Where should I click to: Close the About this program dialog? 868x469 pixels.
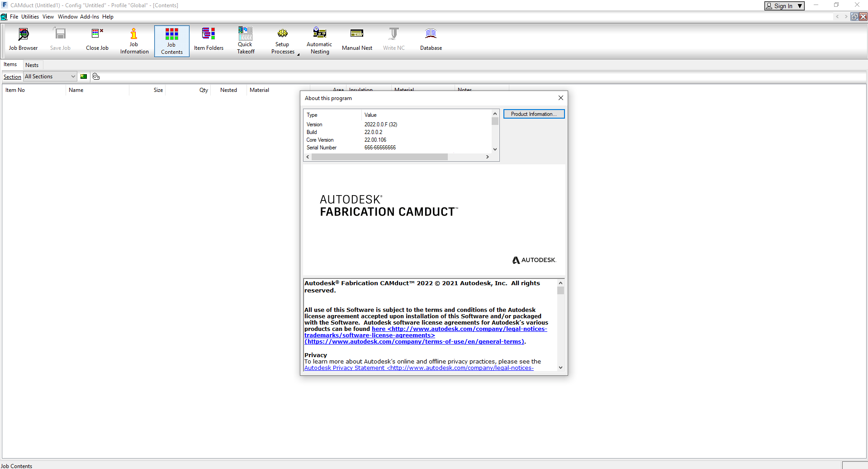coord(561,98)
